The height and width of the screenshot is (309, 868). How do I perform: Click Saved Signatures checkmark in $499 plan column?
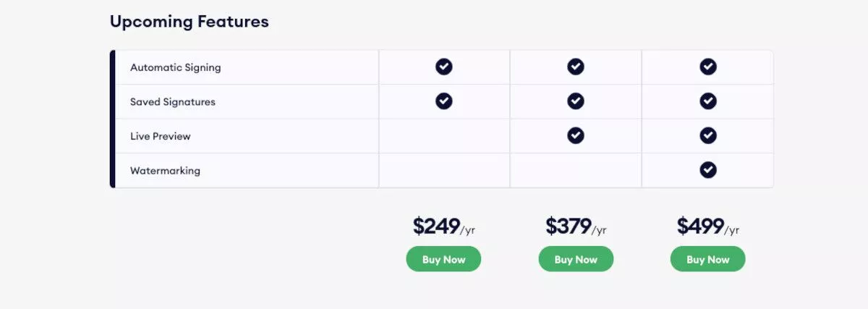coord(708,101)
